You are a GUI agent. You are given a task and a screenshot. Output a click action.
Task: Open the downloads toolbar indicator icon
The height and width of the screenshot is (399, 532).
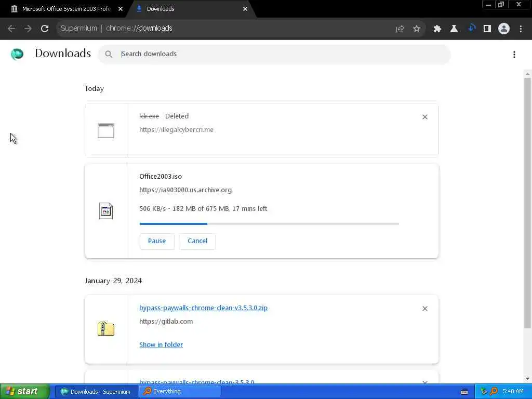471,29
